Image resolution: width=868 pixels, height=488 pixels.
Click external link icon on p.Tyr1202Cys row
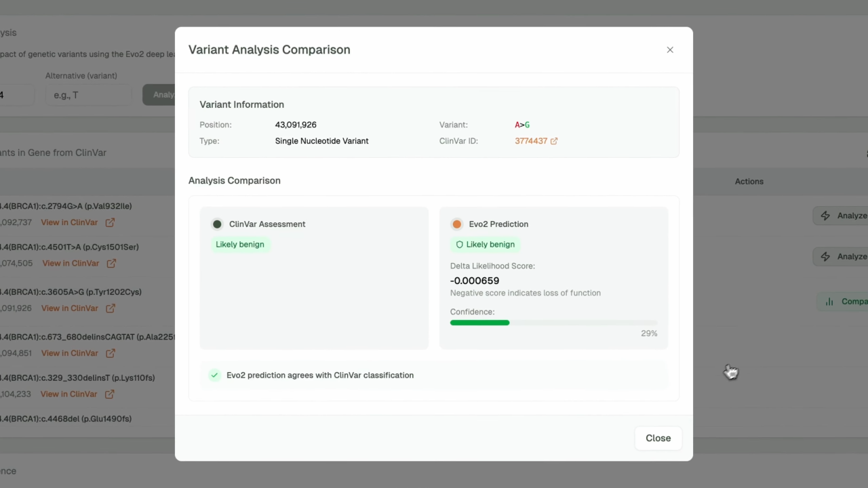[111, 308]
